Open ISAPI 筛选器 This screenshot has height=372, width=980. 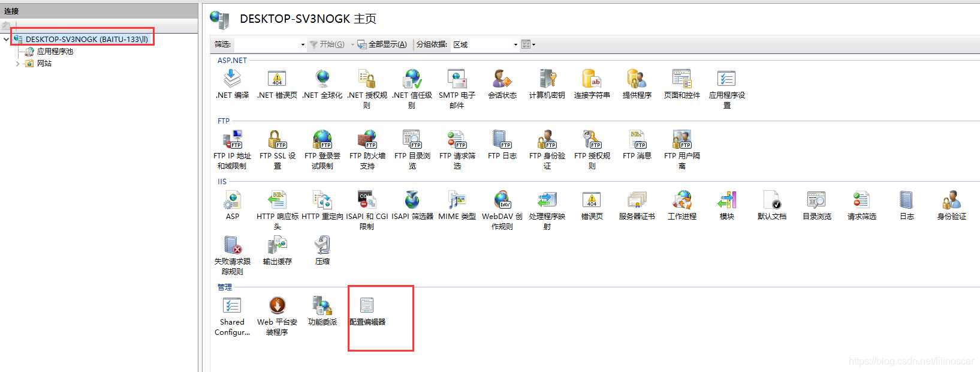[412, 205]
